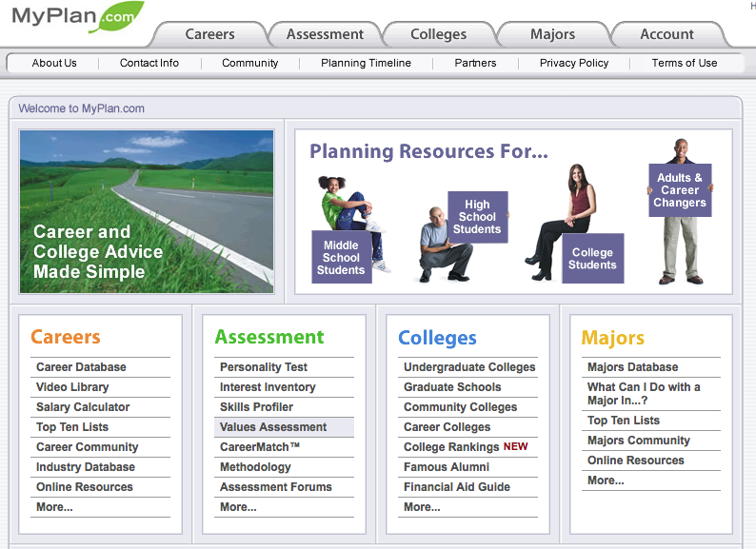756x549 pixels.
Task: Click the MyPlan.com leaf logo
Action: (78, 17)
